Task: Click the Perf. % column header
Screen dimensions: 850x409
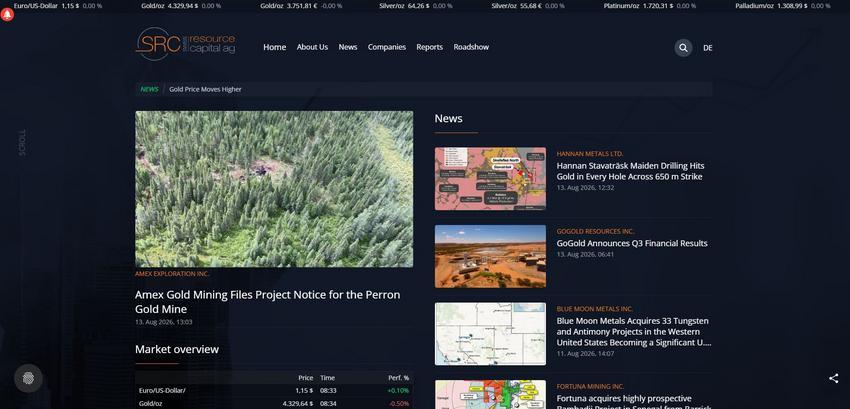Action: (x=398, y=378)
